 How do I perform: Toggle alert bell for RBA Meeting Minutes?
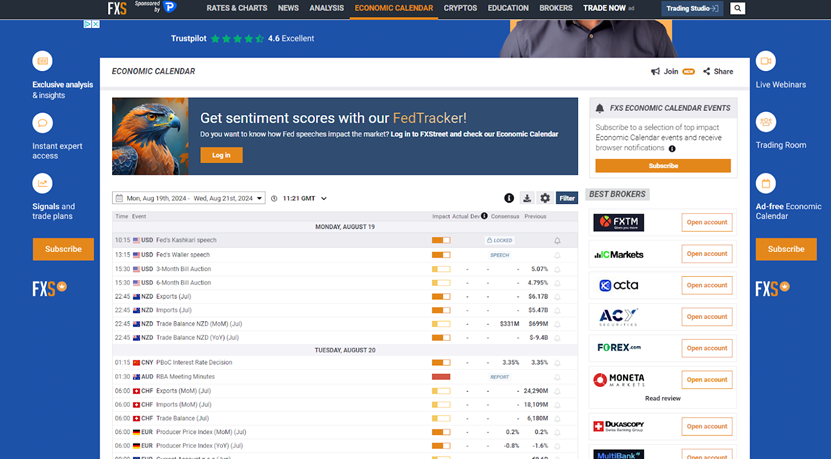557,377
